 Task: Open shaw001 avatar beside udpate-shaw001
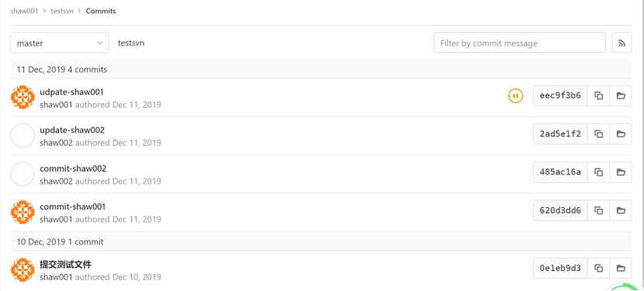pyautogui.click(x=23, y=97)
